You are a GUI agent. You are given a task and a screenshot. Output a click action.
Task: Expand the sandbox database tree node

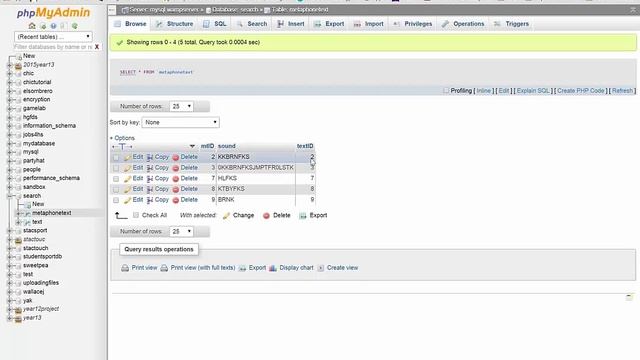(x=9, y=187)
